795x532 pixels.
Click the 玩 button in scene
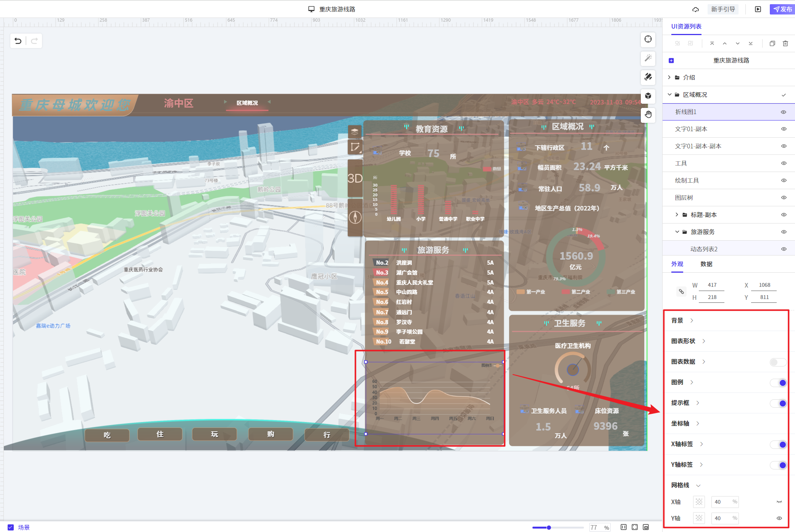(214, 434)
